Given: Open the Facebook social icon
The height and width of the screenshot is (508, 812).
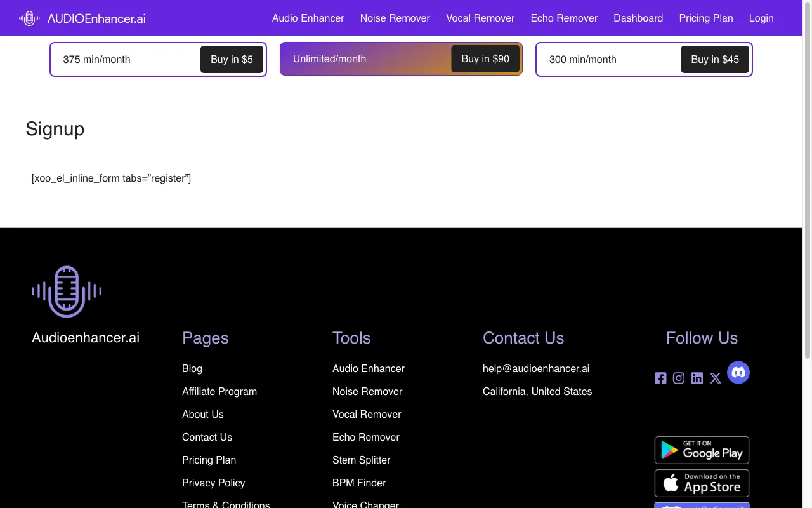Looking at the screenshot, I should point(660,378).
